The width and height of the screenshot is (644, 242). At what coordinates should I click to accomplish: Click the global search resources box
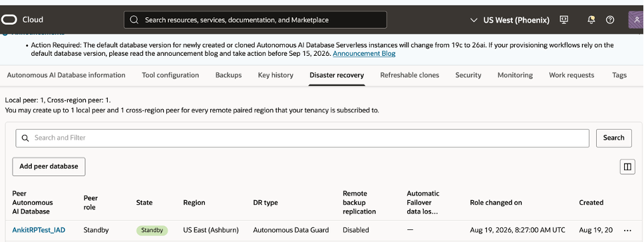click(x=255, y=20)
